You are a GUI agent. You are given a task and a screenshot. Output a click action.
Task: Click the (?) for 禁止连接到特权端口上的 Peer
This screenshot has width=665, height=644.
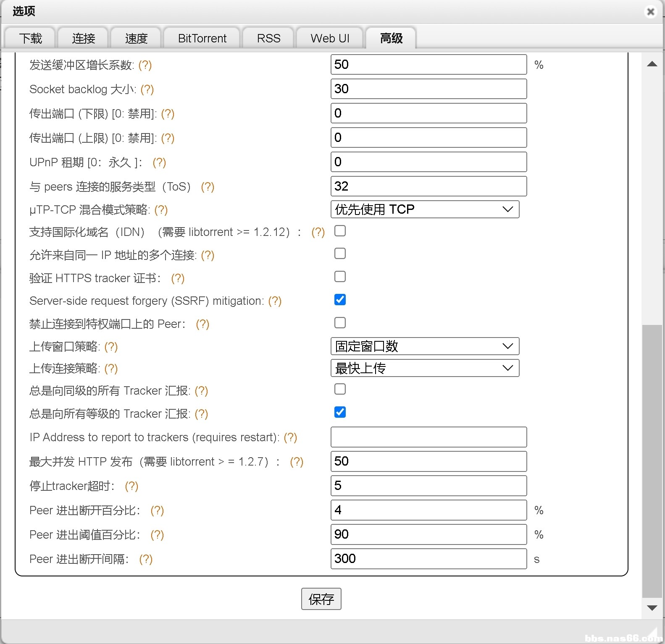[x=202, y=324]
